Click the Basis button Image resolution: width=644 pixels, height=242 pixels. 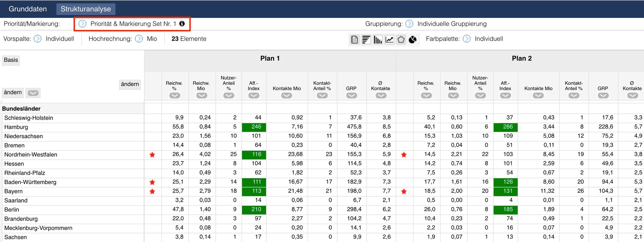click(x=11, y=60)
